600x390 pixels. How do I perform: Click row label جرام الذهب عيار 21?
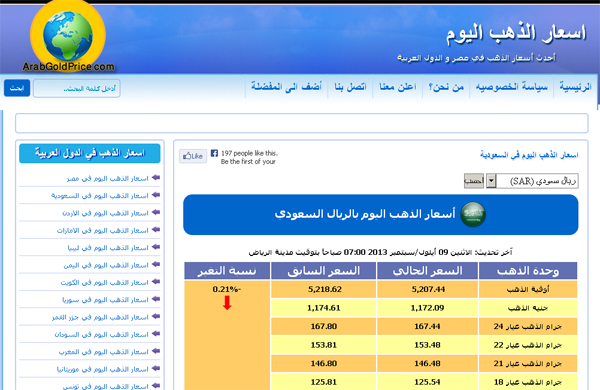[x=528, y=364]
